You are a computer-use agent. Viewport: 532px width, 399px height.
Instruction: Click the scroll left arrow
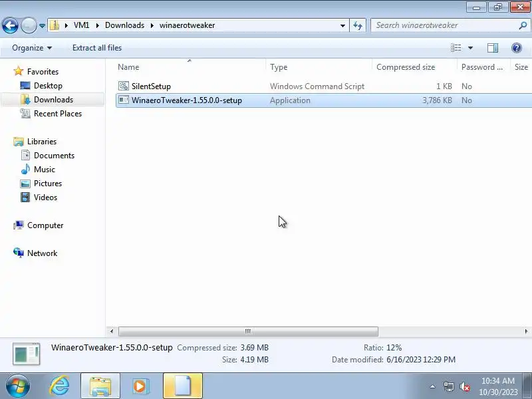pyautogui.click(x=112, y=331)
